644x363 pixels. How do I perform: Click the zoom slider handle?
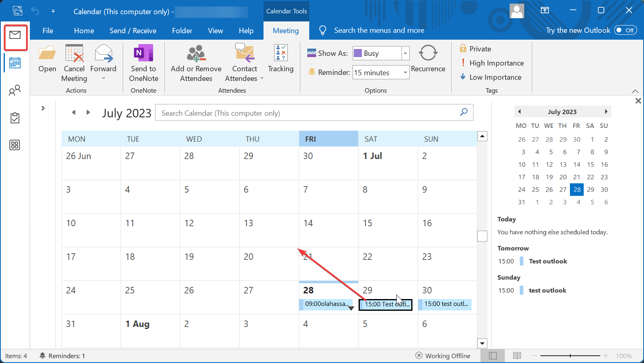(570, 356)
